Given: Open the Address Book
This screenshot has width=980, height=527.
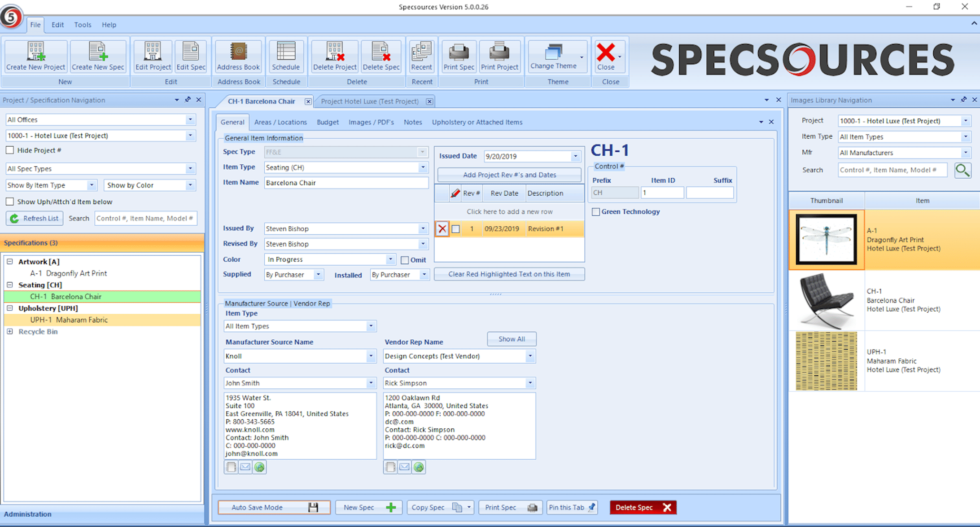Looking at the screenshot, I should click(x=238, y=56).
